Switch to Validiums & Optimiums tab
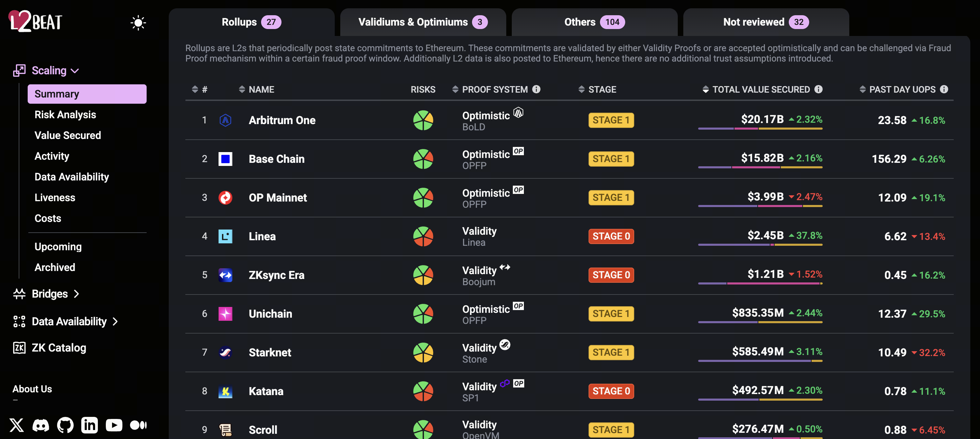This screenshot has height=439, width=980. point(423,22)
